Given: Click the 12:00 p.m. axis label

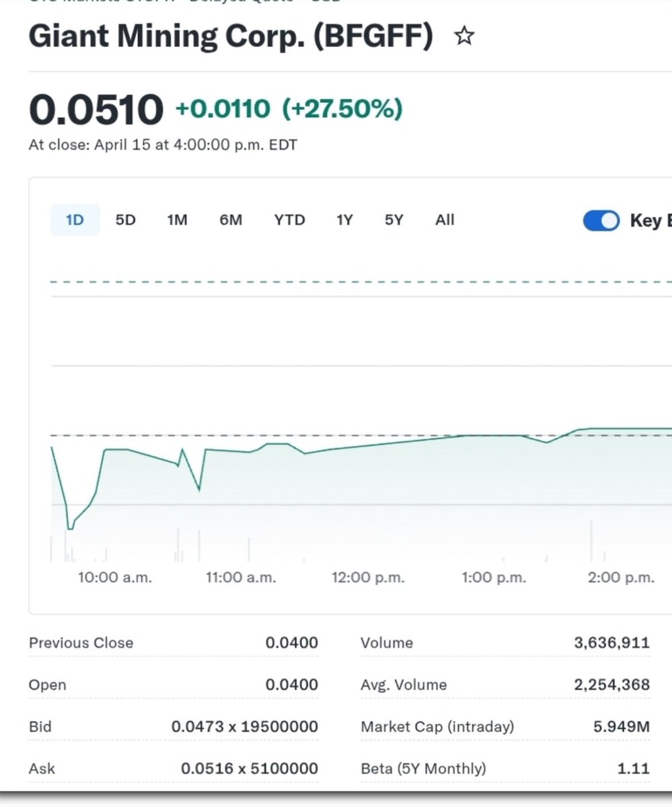Looking at the screenshot, I should (x=368, y=578).
